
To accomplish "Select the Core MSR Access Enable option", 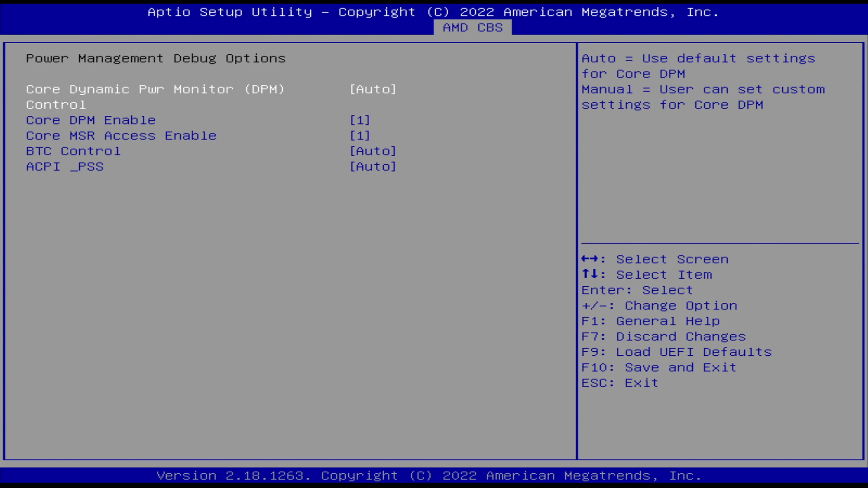I will coord(121,136).
